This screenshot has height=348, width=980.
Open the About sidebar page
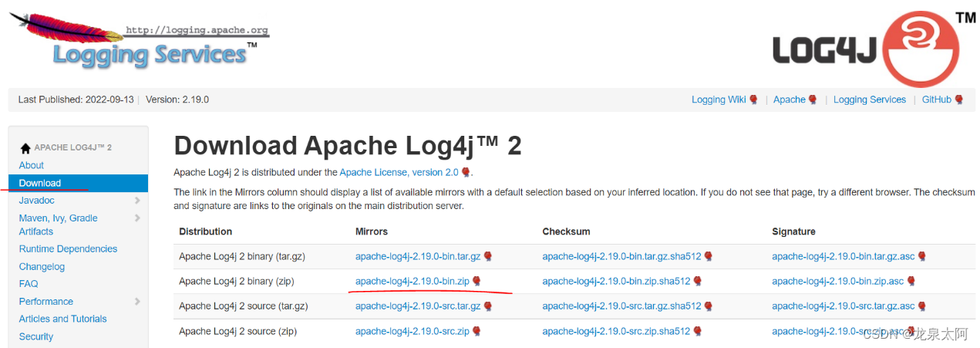click(32, 165)
